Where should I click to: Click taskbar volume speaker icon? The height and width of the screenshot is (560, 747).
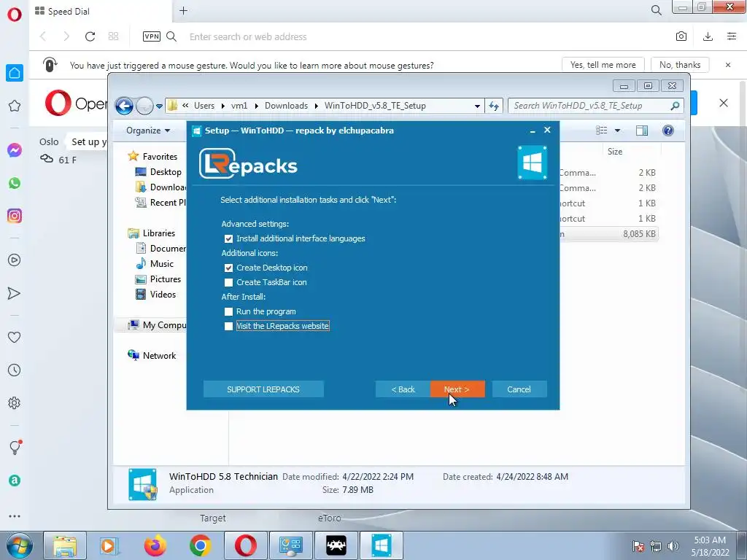(673, 546)
